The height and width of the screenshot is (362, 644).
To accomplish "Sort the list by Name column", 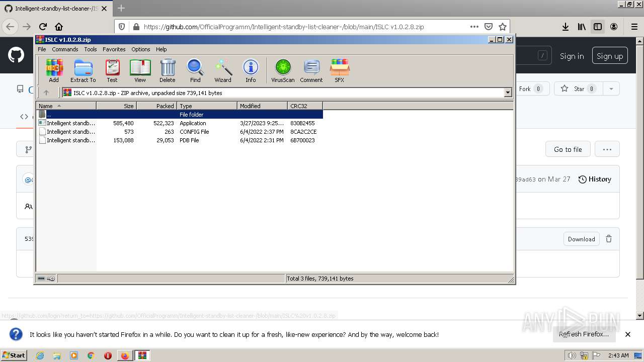I will point(66,106).
